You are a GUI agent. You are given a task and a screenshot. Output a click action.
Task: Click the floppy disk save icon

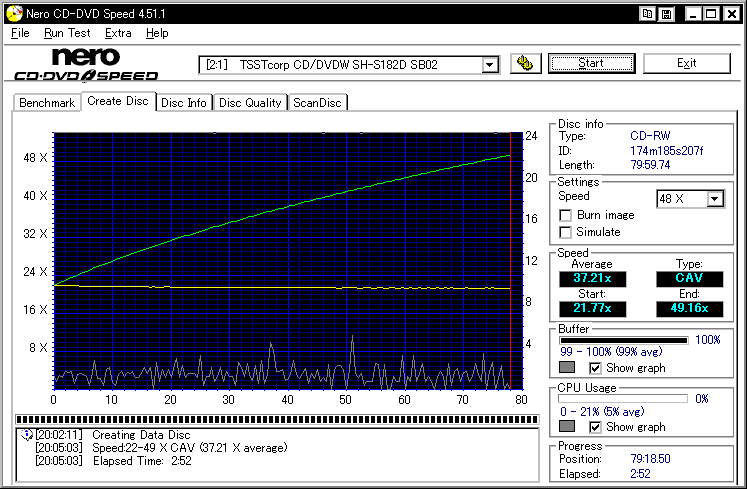pos(665,14)
